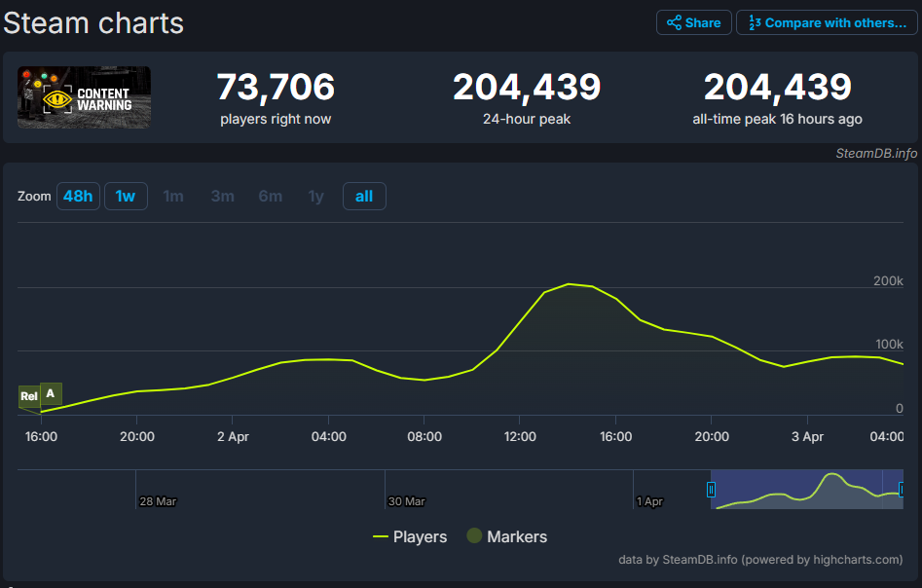Click the 12:00 x-axis label

click(520, 437)
